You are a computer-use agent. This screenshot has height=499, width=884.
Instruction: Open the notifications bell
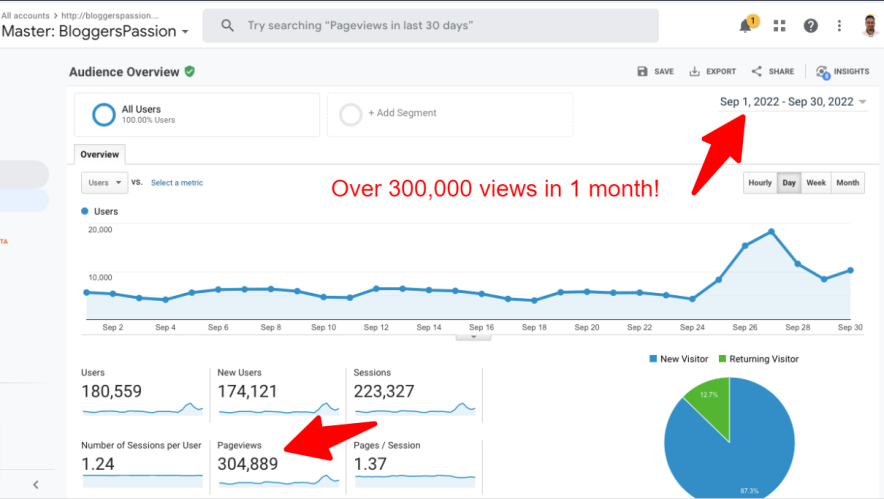tap(746, 26)
